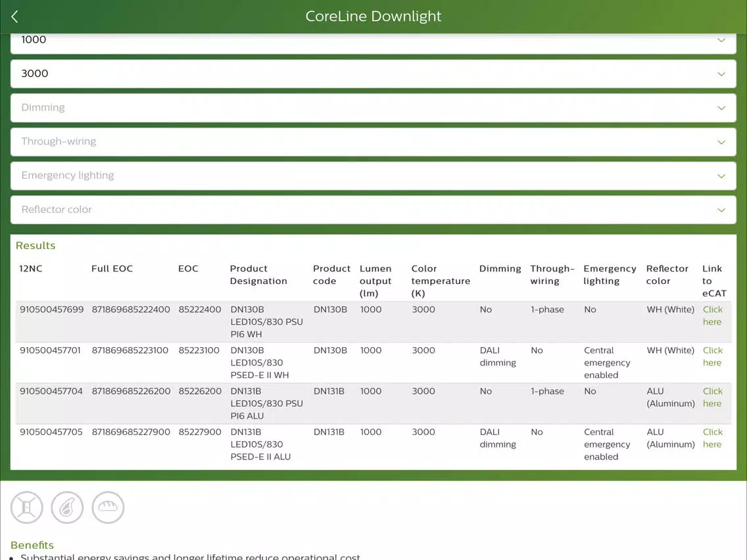Open the Through-wiring dropdown
This screenshot has width=747, height=560.
click(373, 141)
